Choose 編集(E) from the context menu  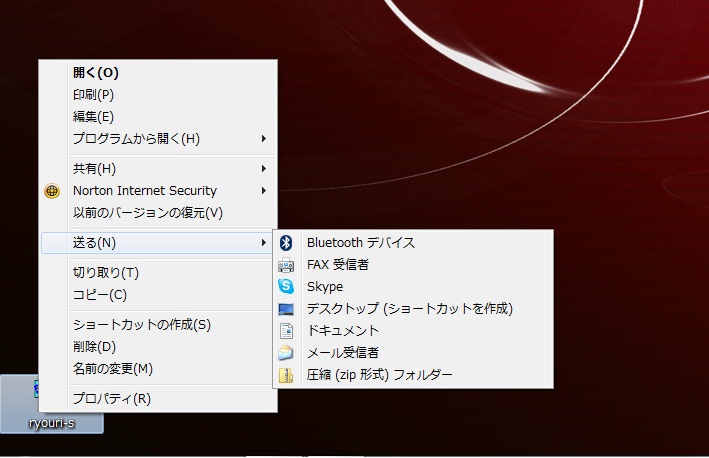pyautogui.click(x=158, y=117)
